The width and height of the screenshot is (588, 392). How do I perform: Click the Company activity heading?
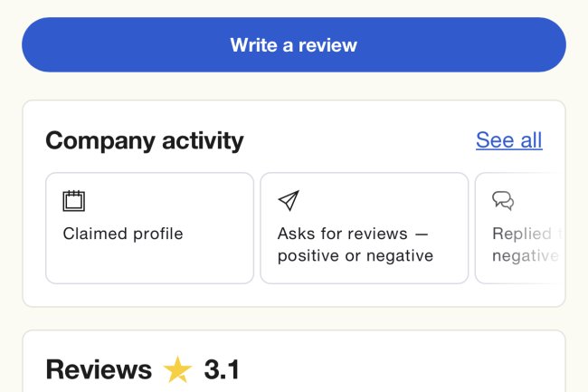pyautogui.click(x=145, y=140)
